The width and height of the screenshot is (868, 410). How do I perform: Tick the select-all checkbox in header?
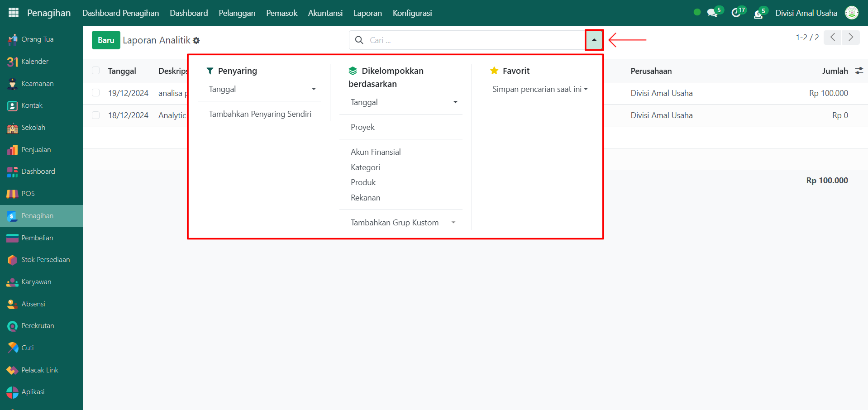[96, 71]
